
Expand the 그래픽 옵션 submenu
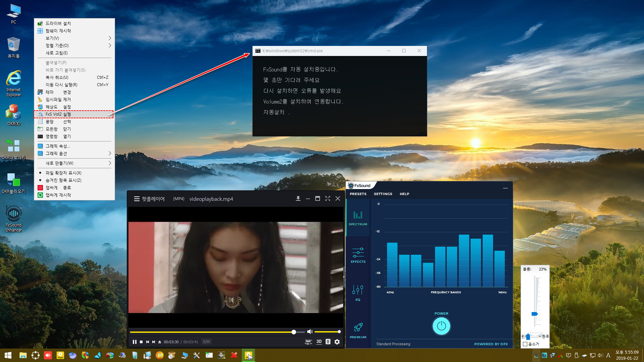click(74, 154)
